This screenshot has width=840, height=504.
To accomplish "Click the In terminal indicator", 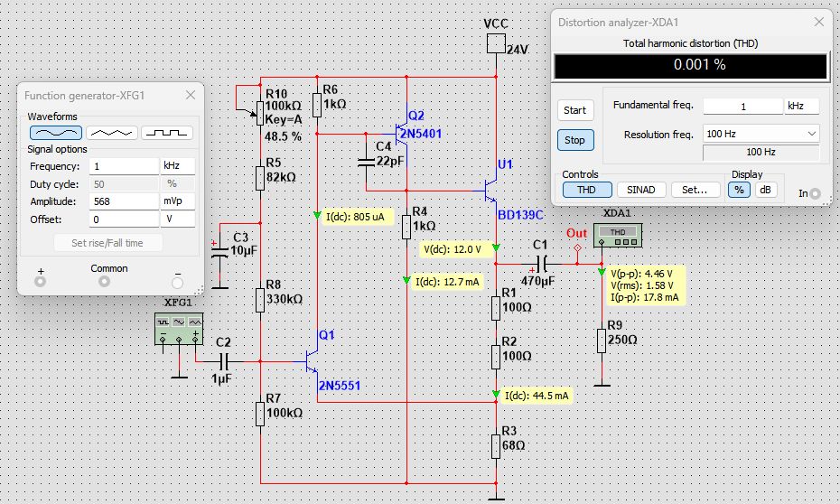I will [815, 193].
